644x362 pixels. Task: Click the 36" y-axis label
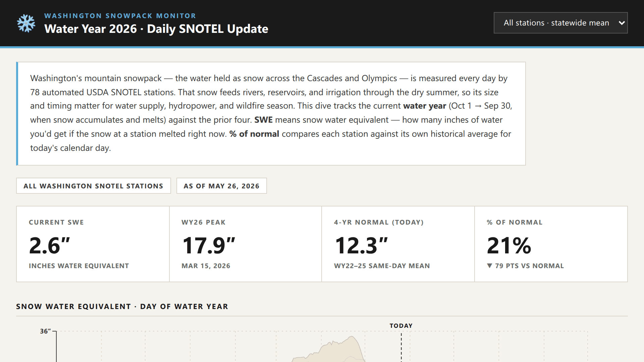point(45,331)
